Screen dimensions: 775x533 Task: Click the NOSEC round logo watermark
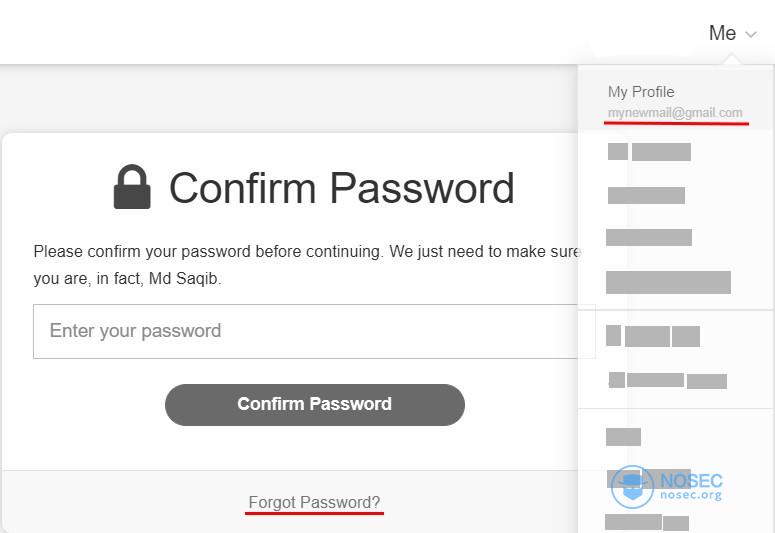coord(632,487)
